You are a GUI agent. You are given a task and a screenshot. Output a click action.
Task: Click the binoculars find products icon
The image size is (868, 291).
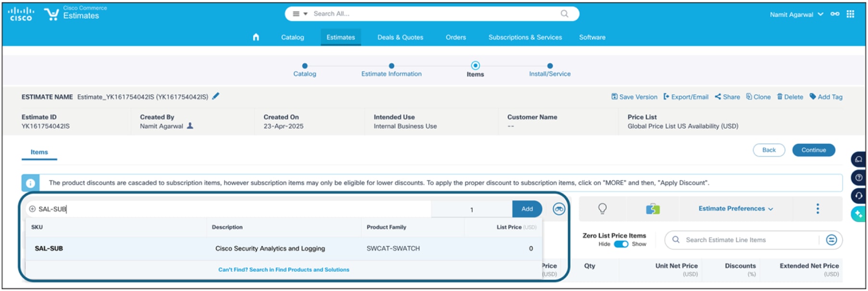point(558,209)
